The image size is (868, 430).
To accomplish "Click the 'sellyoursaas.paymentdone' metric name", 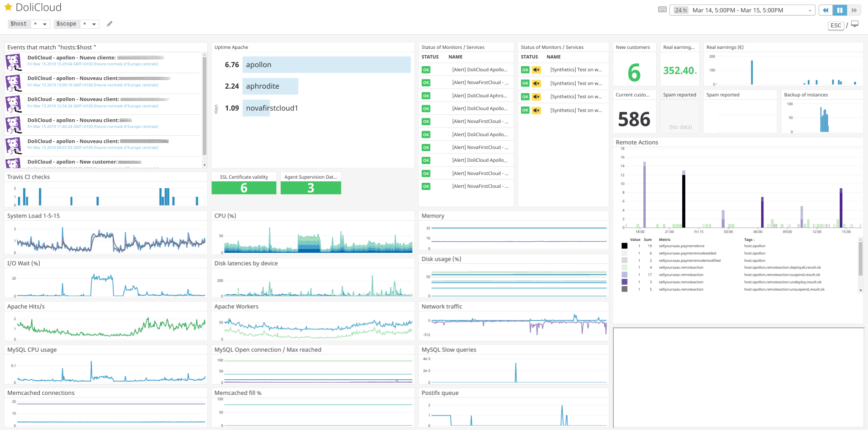I will [x=682, y=246].
